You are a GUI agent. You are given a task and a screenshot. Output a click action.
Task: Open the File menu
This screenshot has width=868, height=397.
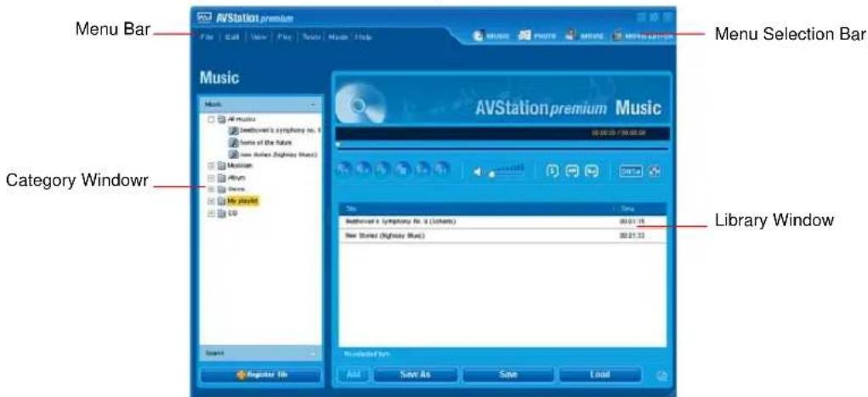coord(206,37)
